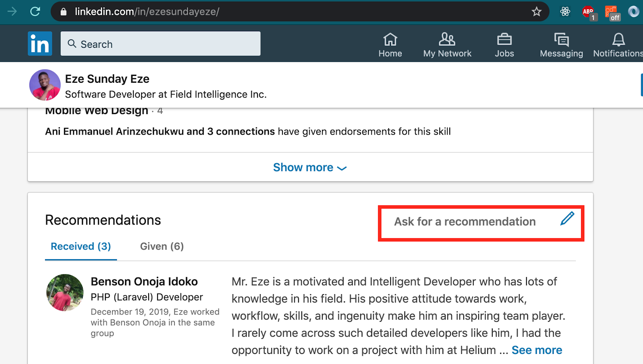The height and width of the screenshot is (364, 643).
Task: Click the LinkedIn search field
Action: [x=161, y=44]
